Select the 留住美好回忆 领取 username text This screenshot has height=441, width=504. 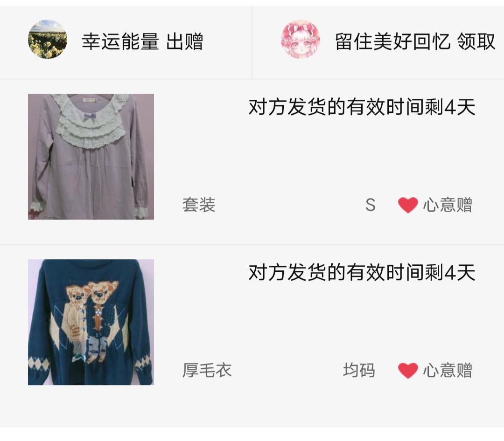pos(415,41)
